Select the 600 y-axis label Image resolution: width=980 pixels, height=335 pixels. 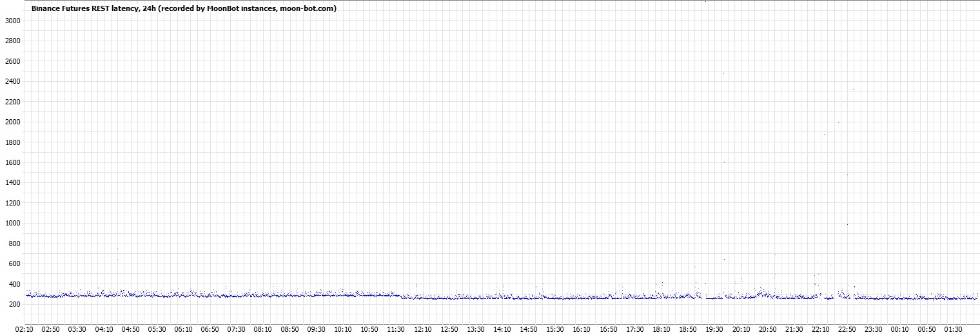point(15,264)
